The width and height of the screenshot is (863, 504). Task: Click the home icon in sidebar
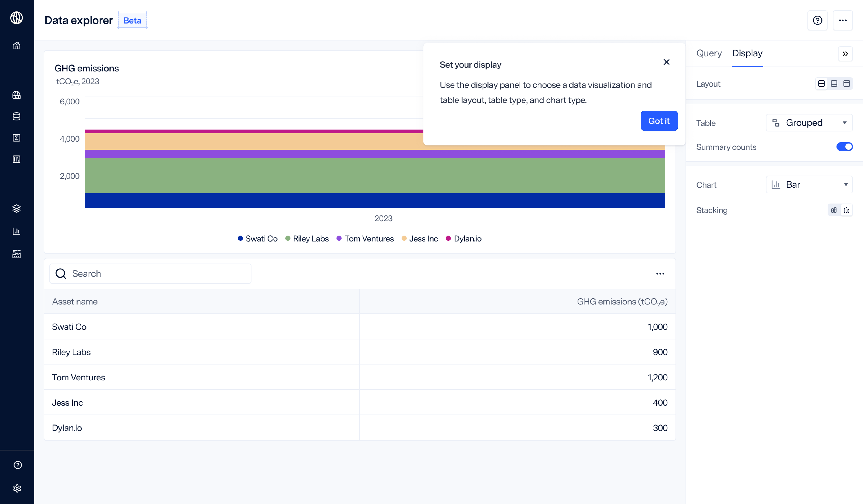tap(16, 46)
